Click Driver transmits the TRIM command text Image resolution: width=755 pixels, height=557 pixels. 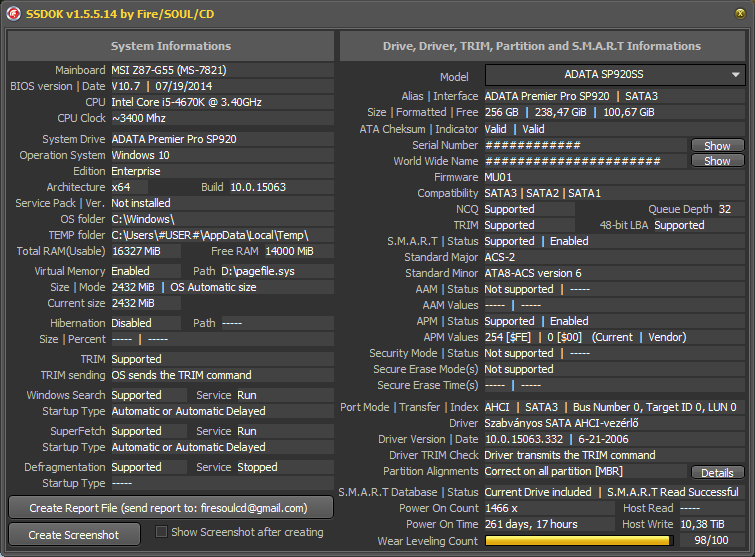(570, 455)
